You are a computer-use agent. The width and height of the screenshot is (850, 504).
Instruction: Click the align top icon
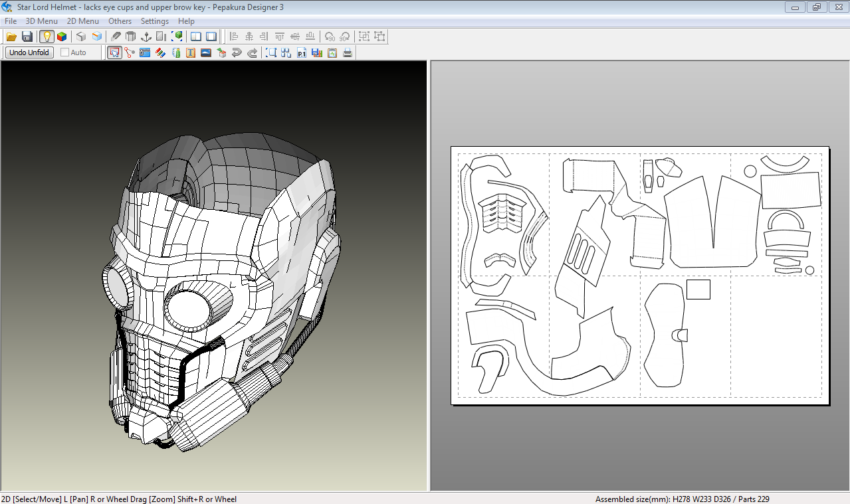(x=280, y=37)
